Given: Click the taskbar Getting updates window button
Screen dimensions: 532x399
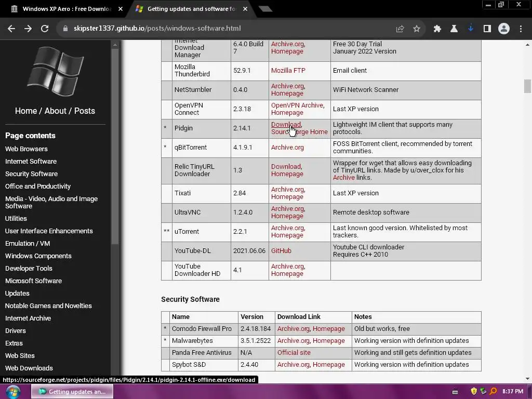Looking at the screenshot, I should pos(72,392).
